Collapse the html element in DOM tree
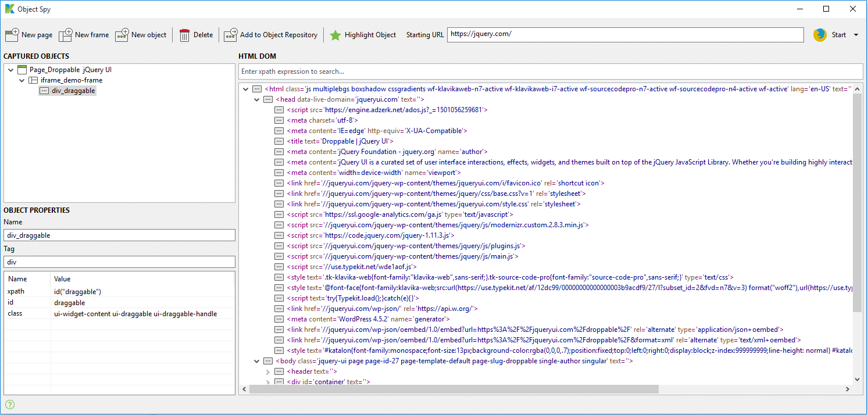Viewport: 868px width, 415px height. 246,89
